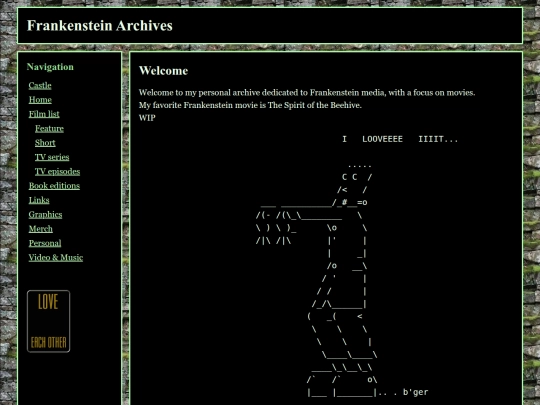Select the Short films sublink
This screenshot has height=405, width=540.
[45, 143]
